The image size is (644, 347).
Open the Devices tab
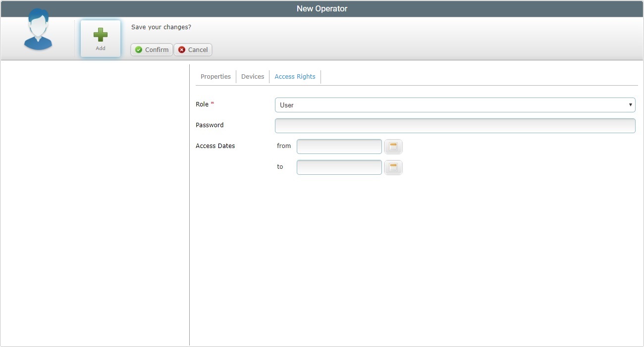(x=253, y=76)
